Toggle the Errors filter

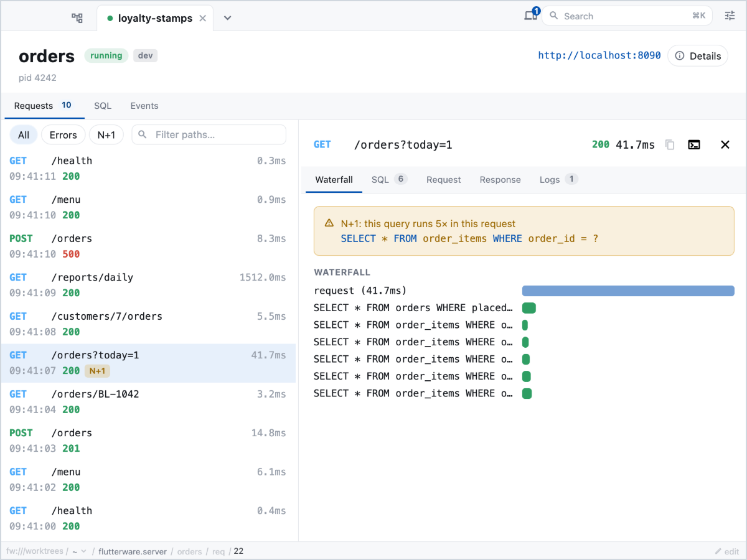click(x=63, y=135)
